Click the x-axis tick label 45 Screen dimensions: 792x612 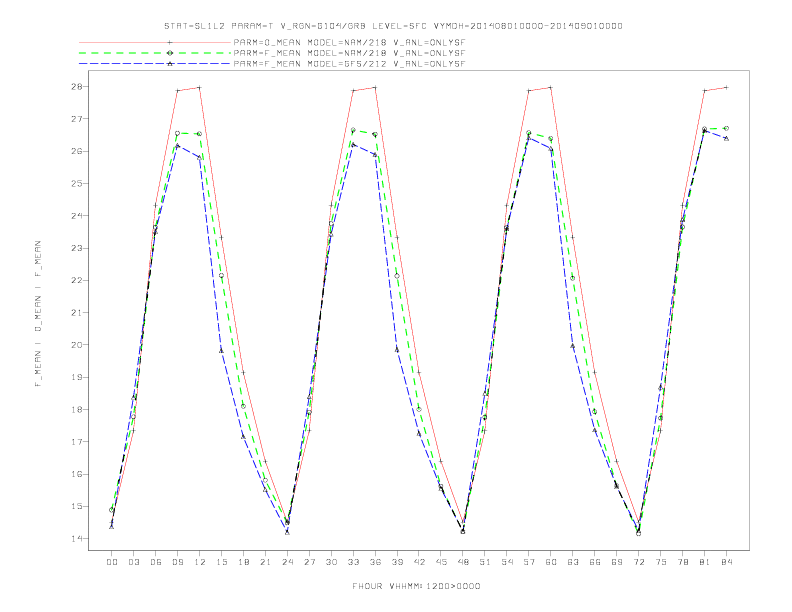pos(441,562)
